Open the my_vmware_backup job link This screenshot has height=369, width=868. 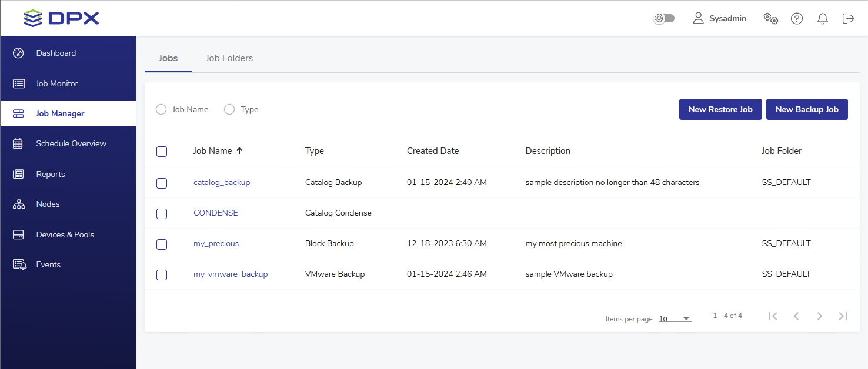pos(231,274)
